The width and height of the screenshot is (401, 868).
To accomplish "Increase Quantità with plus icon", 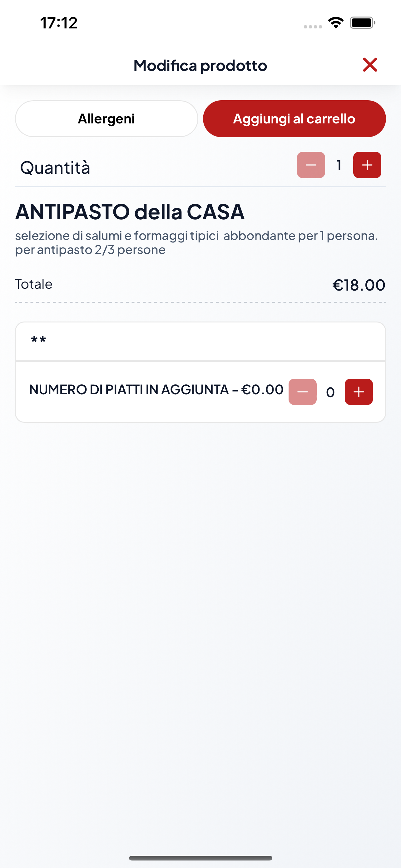I will (367, 165).
